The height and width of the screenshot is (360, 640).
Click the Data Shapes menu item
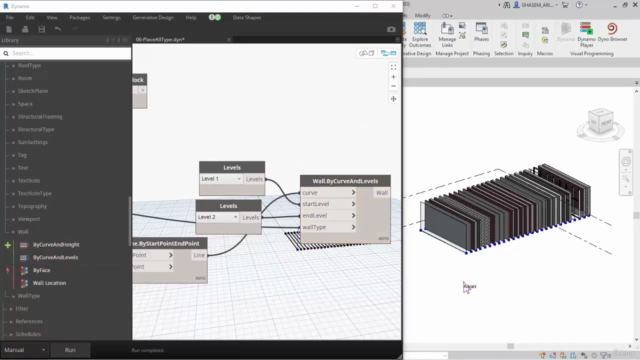coord(247,18)
